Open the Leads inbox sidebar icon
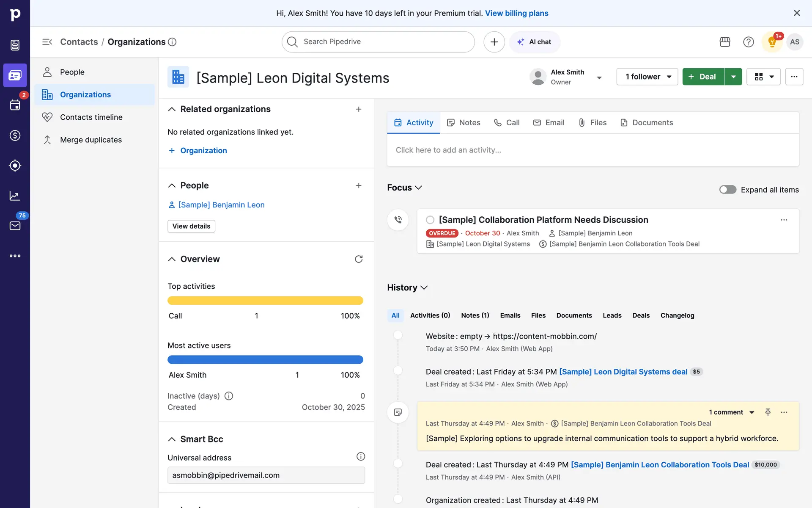This screenshot has width=812, height=508. click(x=15, y=45)
